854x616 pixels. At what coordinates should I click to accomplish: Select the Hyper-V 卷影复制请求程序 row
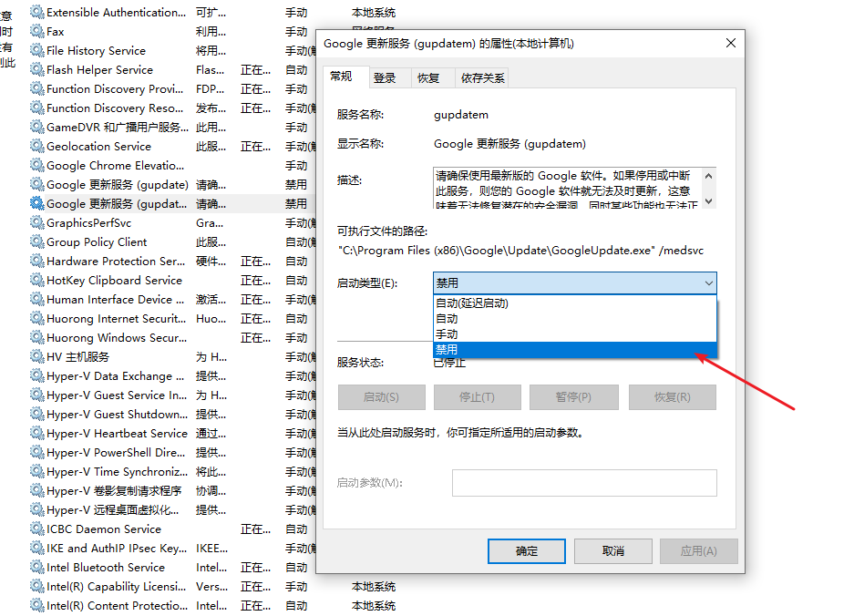tap(172, 491)
